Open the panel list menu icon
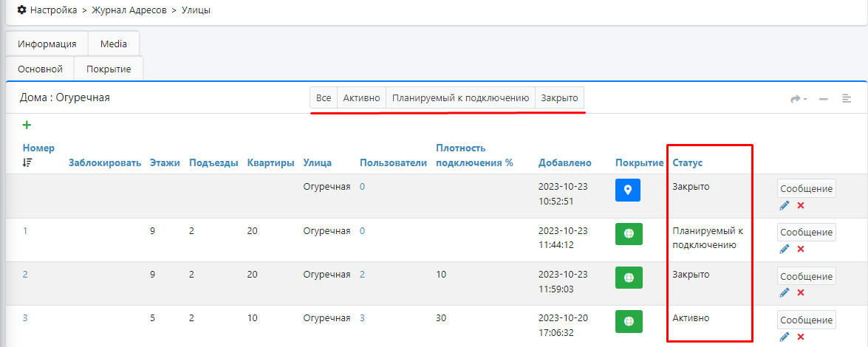This screenshot has width=868, height=347. pyautogui.click(x=847, y=99)
